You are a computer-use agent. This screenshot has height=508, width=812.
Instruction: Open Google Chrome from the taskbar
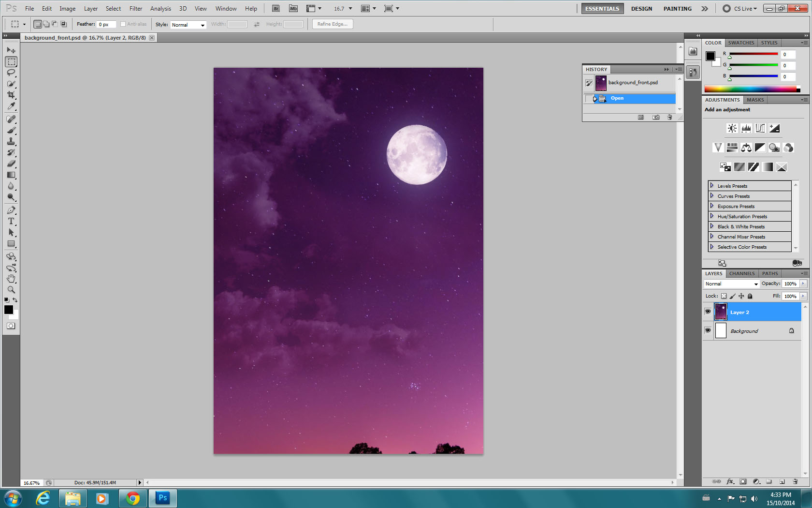(132, 498)
